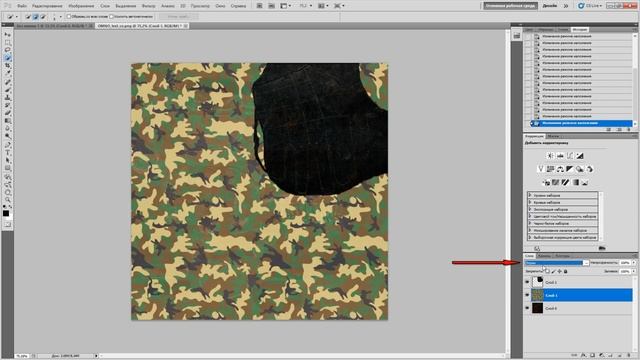Click the canvas vertical scrollbar

(x=508, y=191)
